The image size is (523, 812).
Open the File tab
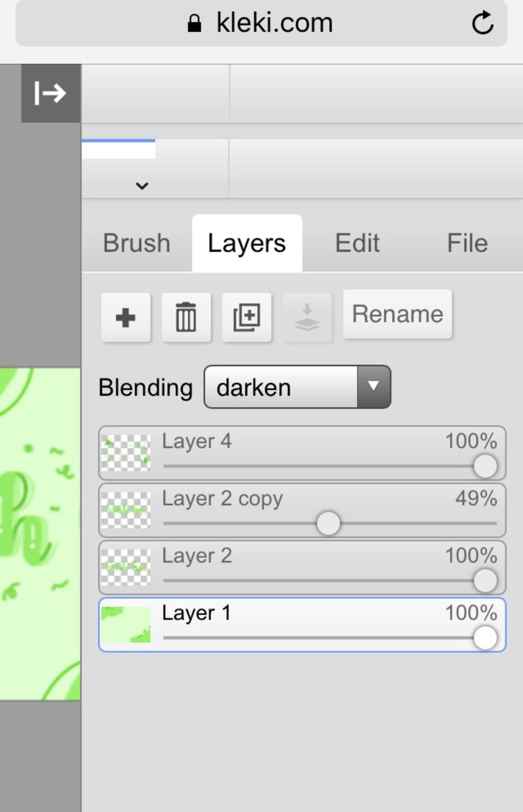[467, 243]
